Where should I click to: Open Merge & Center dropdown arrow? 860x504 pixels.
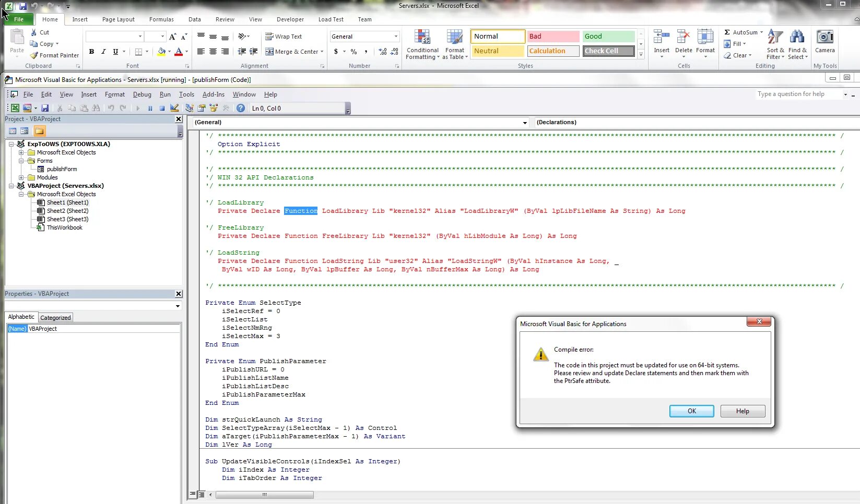(x=322, y=52)
